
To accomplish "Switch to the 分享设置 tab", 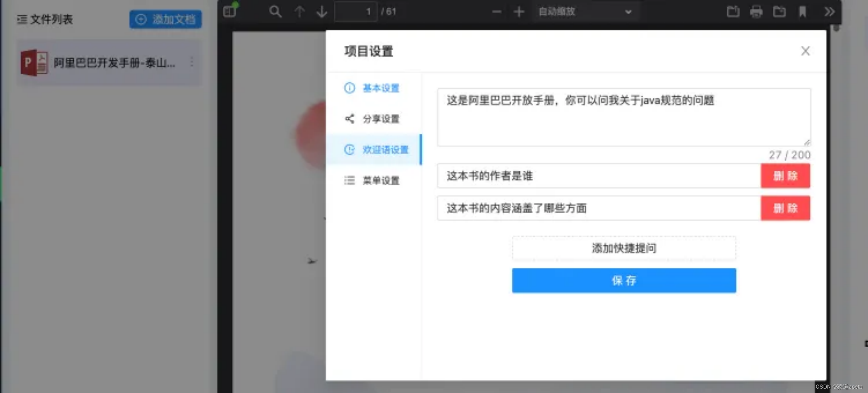I will [x=374, y=119].
